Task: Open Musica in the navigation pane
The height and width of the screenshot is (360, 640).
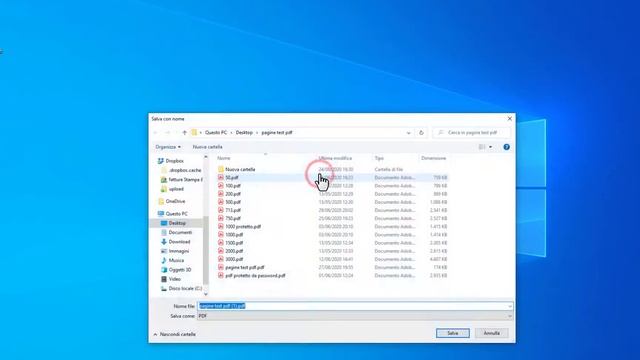Action: (x=176, y=260)
